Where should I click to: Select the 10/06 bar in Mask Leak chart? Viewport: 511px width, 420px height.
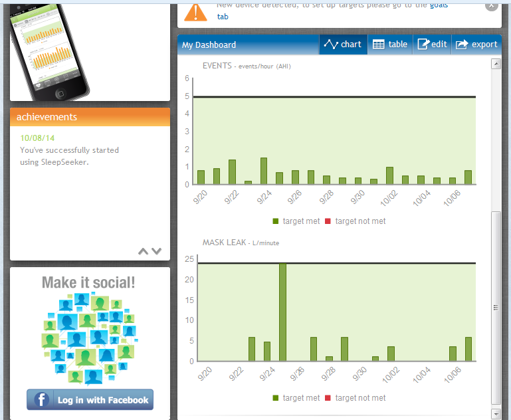click(x=453, y=354)
